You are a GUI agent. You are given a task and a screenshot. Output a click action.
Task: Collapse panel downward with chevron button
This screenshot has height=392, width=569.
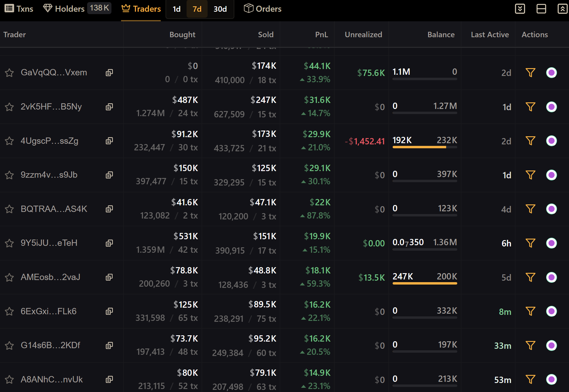[520, 9]
